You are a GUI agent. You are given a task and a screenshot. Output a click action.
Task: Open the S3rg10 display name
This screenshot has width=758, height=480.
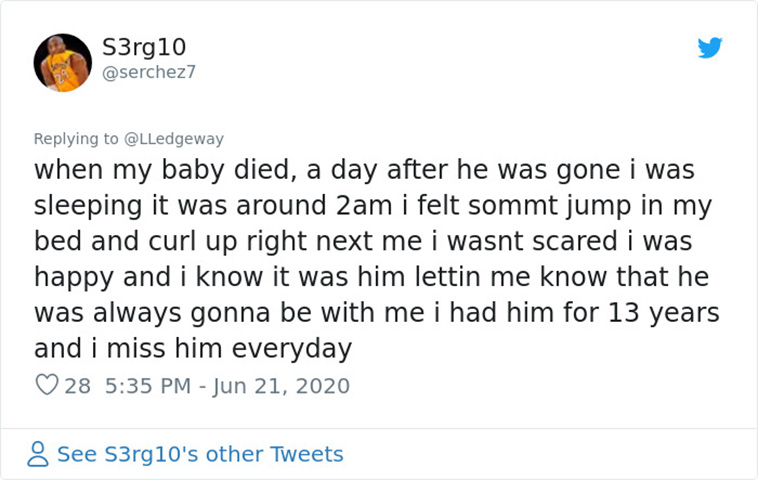(x=144, y=47)
